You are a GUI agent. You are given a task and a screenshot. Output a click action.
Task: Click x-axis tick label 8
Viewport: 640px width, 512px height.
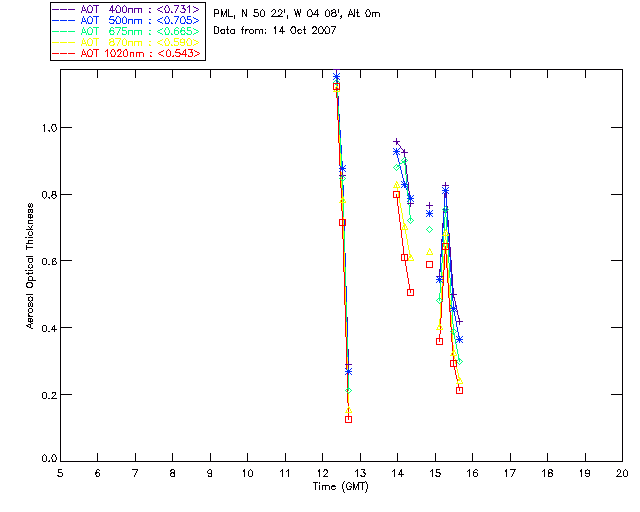point(173,473)
